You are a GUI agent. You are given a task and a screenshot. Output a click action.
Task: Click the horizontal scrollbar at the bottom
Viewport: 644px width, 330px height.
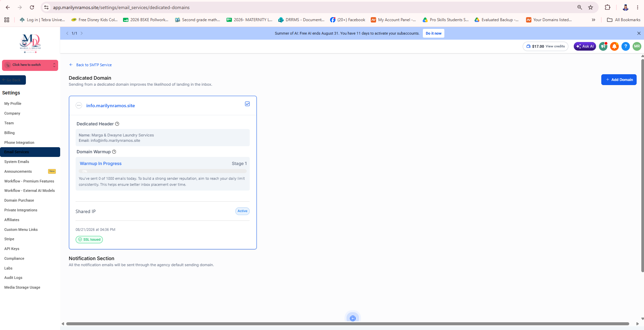tap(348, 324)
